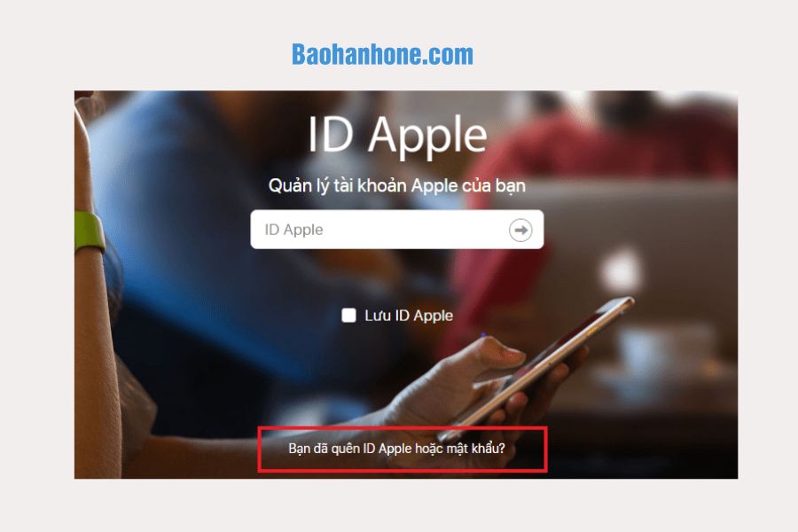Viewport: 798px width, 532px height.
Task: Click the Quản lý tài khoản Apple subtitle
Action: pyautogui.click(x=397, y=185)
